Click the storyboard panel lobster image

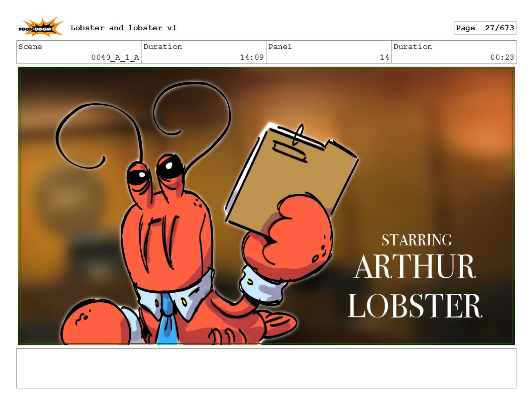coord(266,206)
